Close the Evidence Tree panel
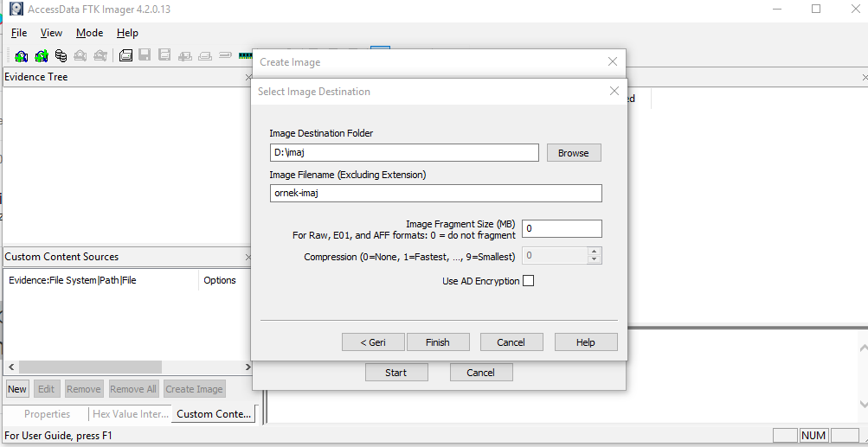Image resolution: width=868 pixels, height=447 pixels. [248, 78]
